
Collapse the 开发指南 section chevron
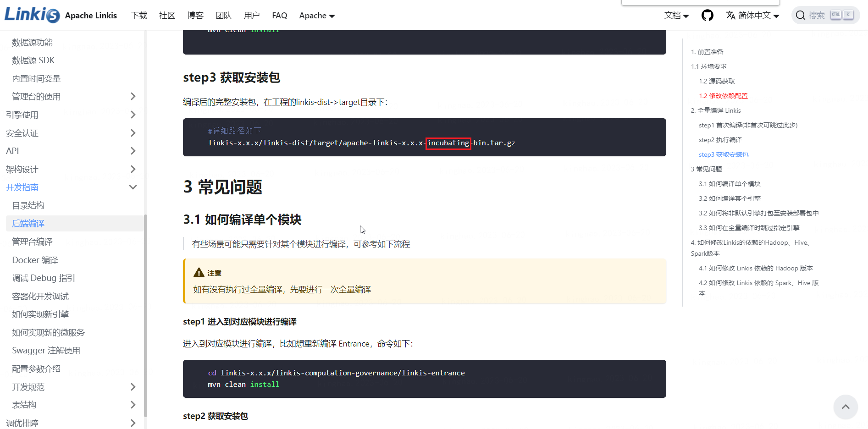(133, 187)
